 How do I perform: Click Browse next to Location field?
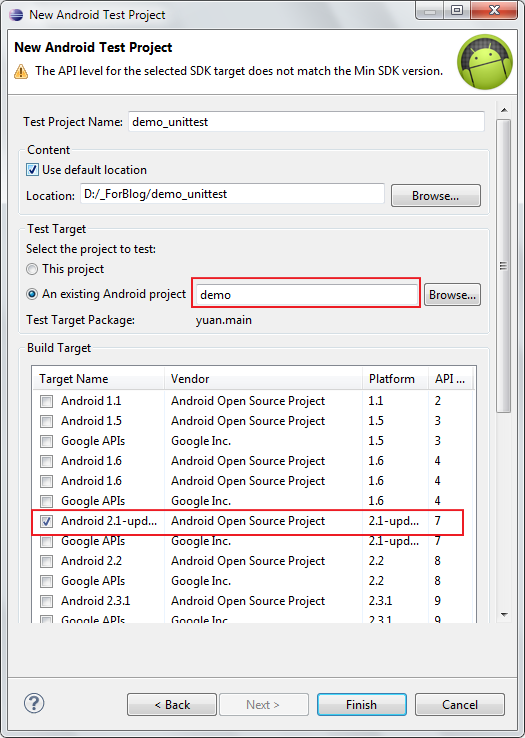pyautogui.click(x=436, y=195)
